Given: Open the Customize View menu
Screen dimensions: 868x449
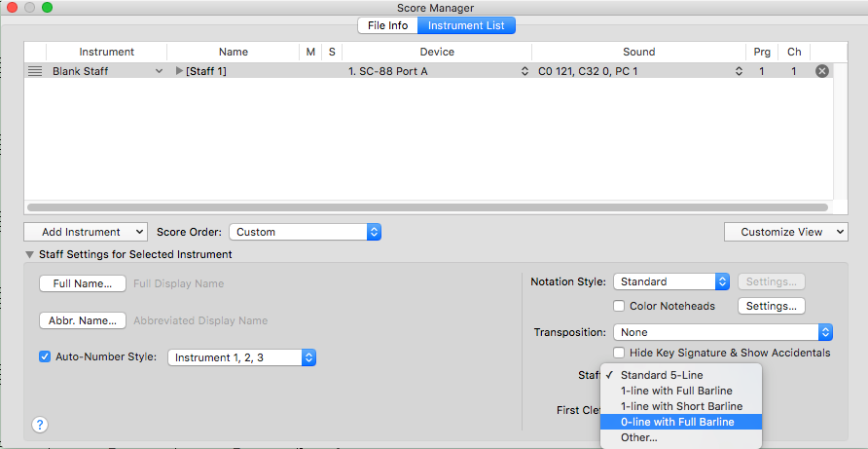Looking at the screenshot, I should coord(785,232).
